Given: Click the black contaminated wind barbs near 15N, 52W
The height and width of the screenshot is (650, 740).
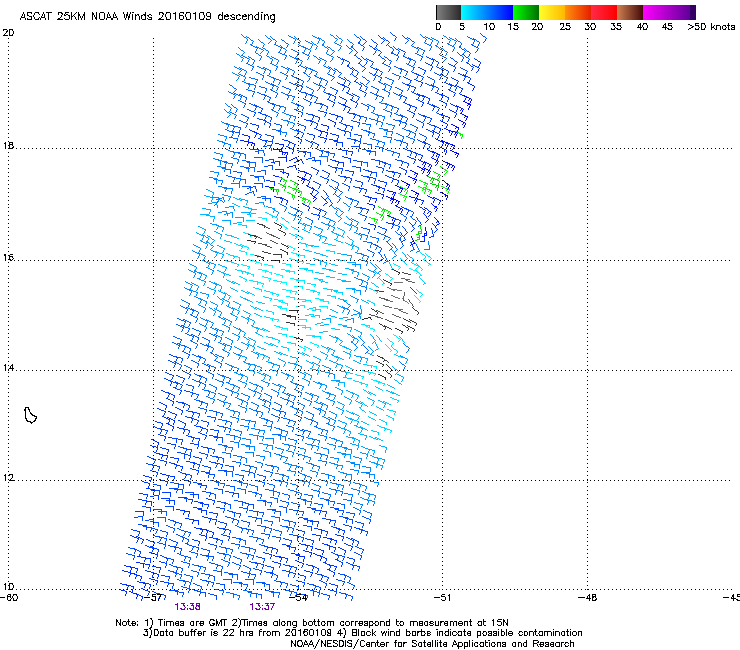Looking at the screenshot, I should coord(393,302).
